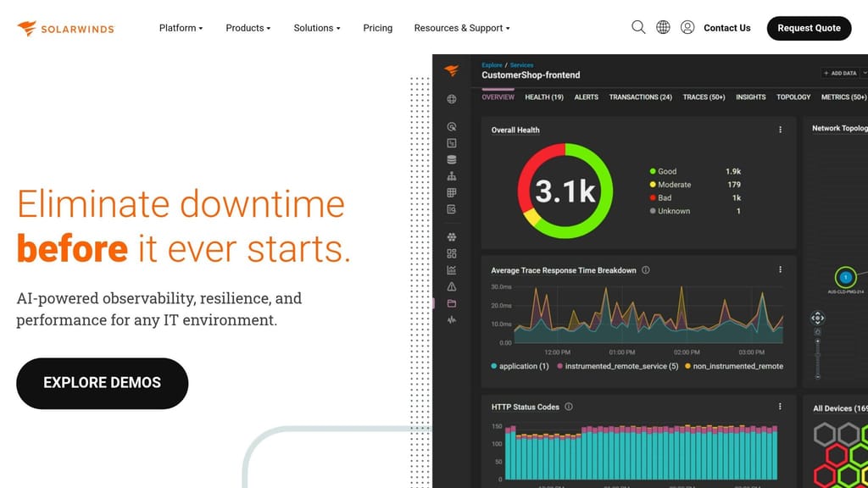Select the alert triangle icon in sidebar
Viewport: 868px width, 488px height.
coord(452,286)
